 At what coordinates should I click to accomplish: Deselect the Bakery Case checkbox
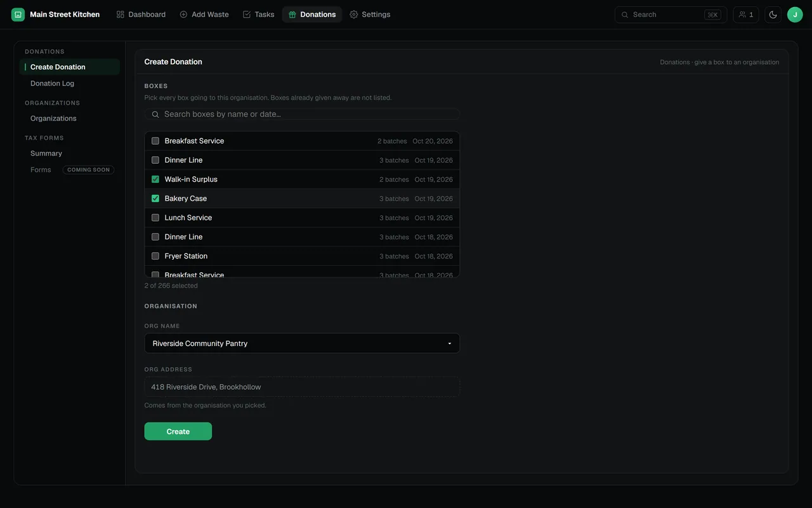click(x=155, y=198)
